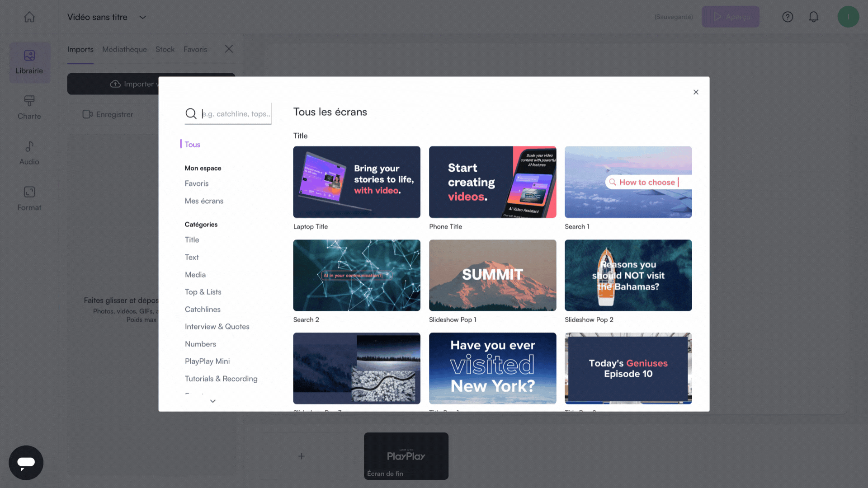Click the Aperçu preview button

pyautogui.click(x=731, y=17)
